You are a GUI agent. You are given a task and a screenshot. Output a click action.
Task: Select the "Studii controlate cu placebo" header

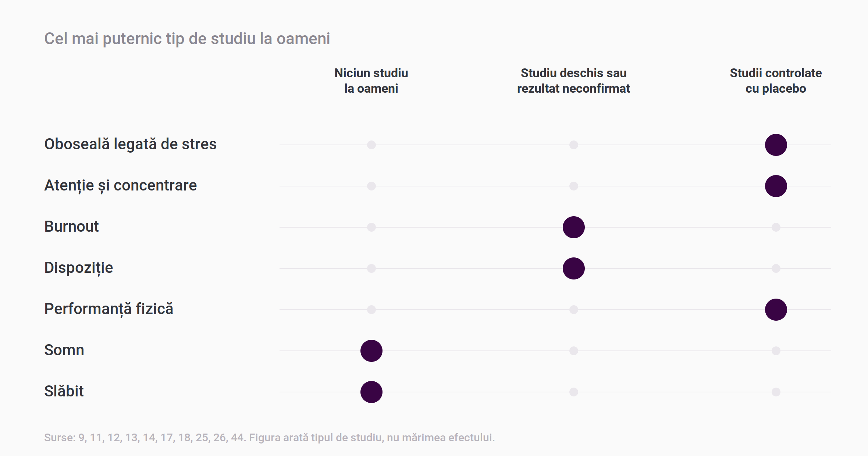(x=776, y=81)
